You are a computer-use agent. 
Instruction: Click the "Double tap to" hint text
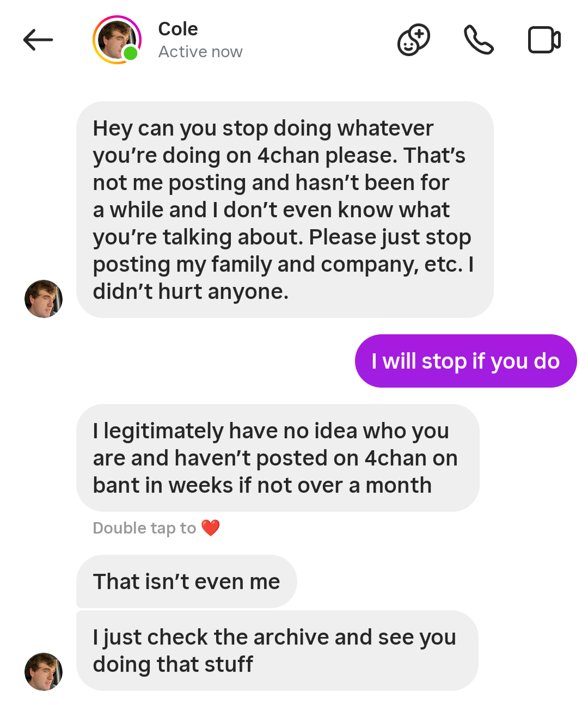[144, 528]
